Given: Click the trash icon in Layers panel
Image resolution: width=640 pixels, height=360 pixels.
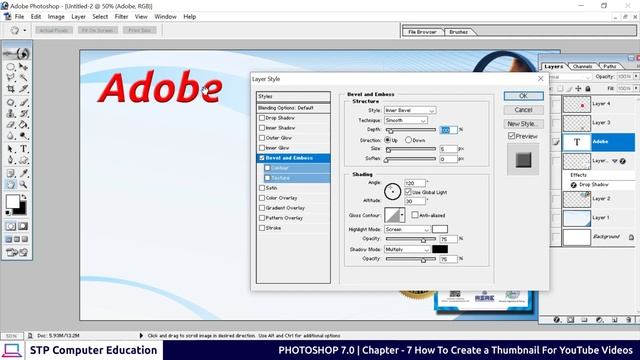Looking at the screenshot, I should point(629,320).
